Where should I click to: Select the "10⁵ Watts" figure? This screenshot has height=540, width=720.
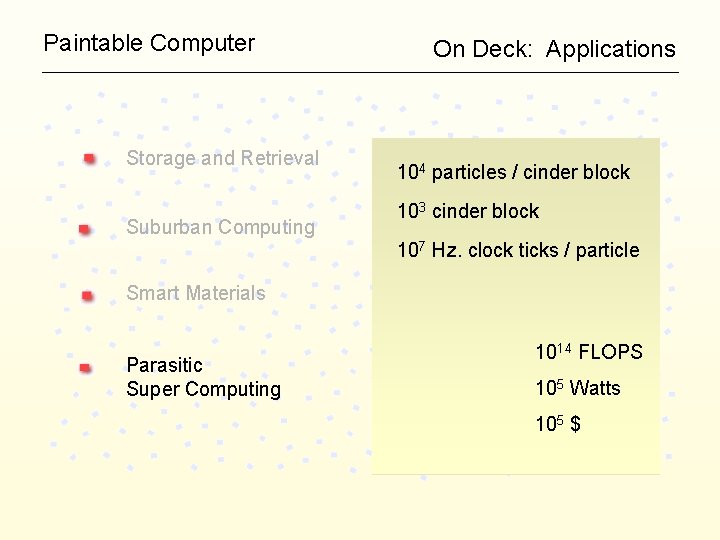click(x=578, y=388)
